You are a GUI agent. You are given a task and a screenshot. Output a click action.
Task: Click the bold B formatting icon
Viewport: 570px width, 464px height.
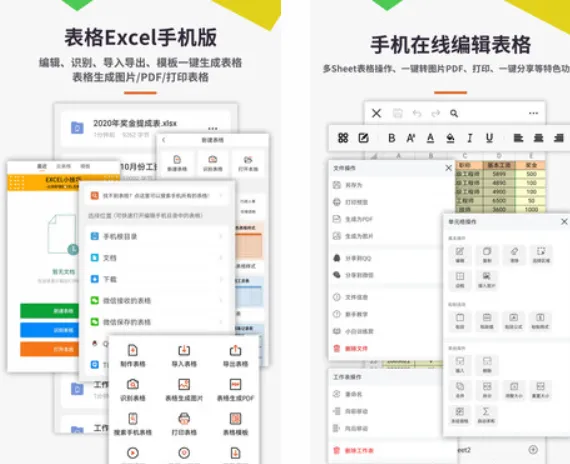(x=392, y=138)
